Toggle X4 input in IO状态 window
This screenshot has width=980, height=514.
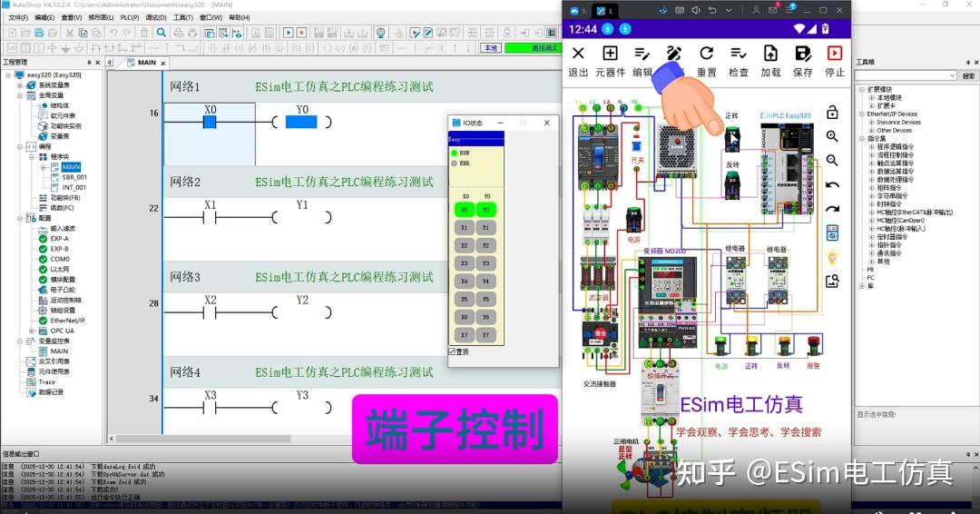click(x=465, y=282)
